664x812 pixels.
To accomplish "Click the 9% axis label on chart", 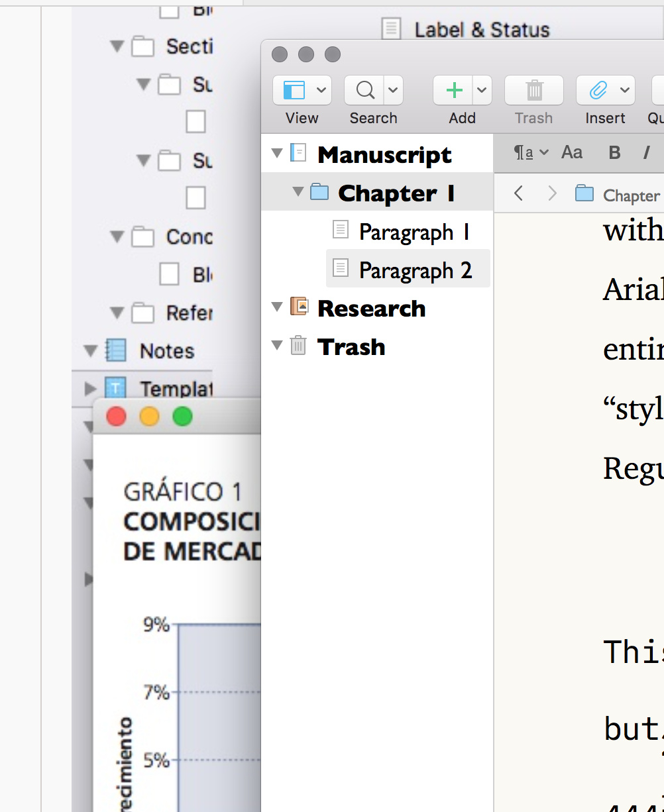I will pos(156,625).
